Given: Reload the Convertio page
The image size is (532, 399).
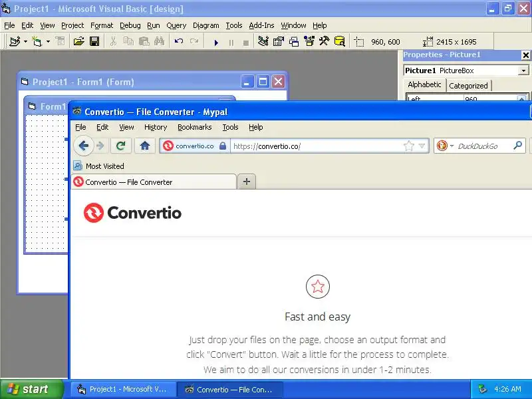Looking at the screenshot, I should click(x=120, y=146).
